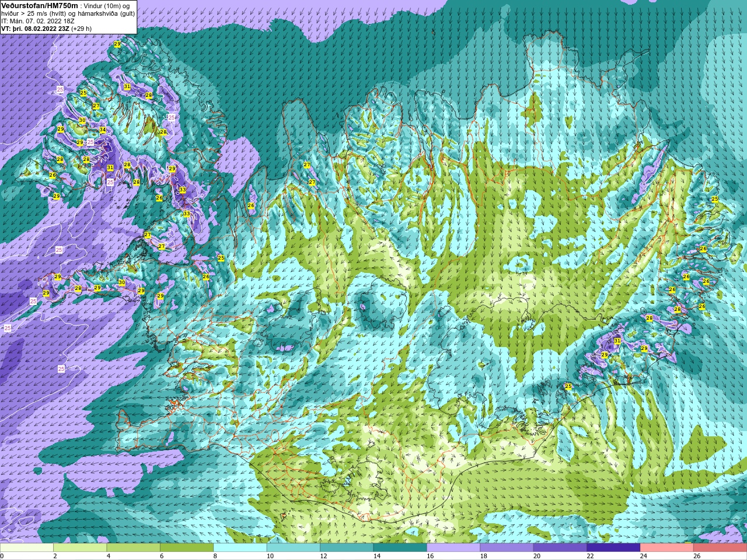The width and height of the screenshot is (747, 560).
Task: Click the legend tick label 16
Action: (x=430, y=556)
